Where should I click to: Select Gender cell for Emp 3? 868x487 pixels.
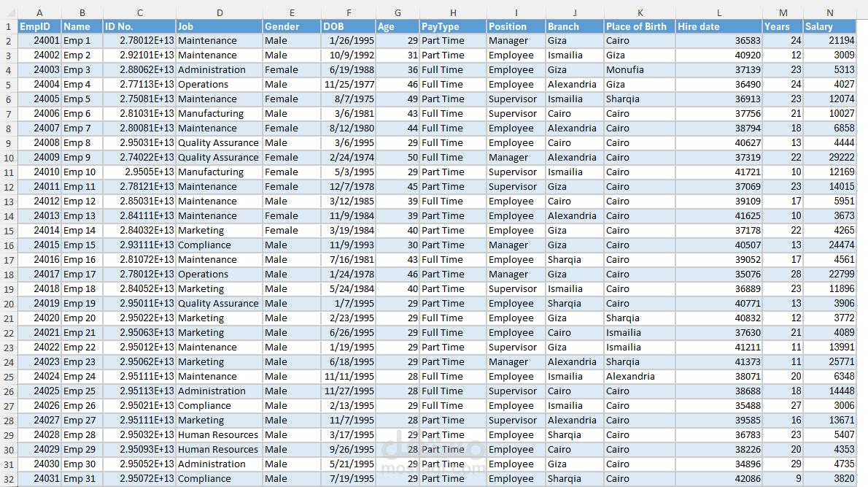[292, 70]
